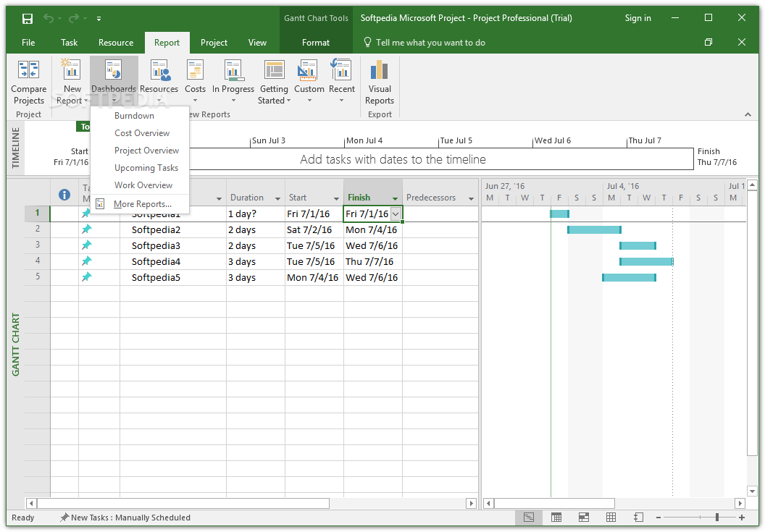Click the Tell me what you want to do box
The width and height of the screenshot is (765, 532).
pos(430,43)
